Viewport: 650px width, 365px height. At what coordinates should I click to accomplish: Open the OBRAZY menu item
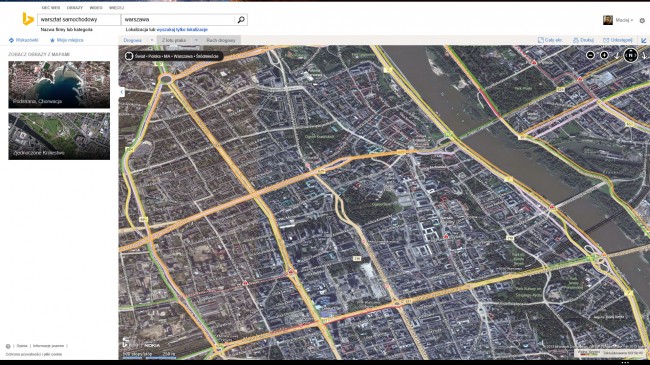click(x=75, y=8)
